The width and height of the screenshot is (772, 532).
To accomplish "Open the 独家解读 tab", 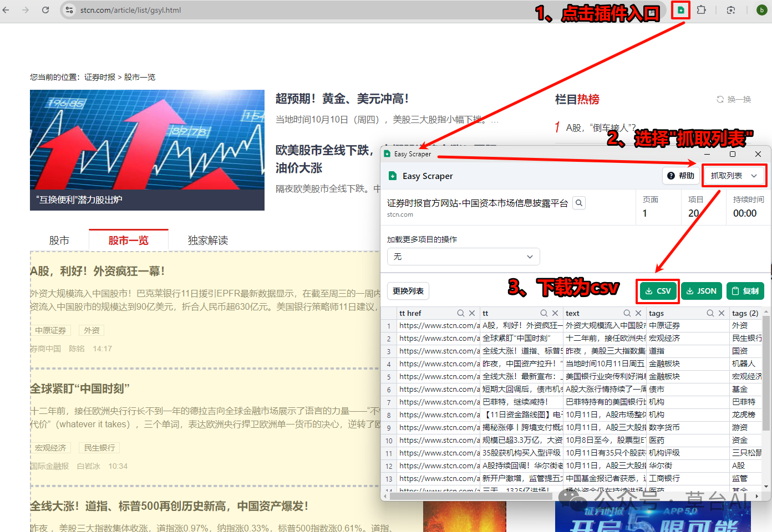I will click(x=208, y=241).
